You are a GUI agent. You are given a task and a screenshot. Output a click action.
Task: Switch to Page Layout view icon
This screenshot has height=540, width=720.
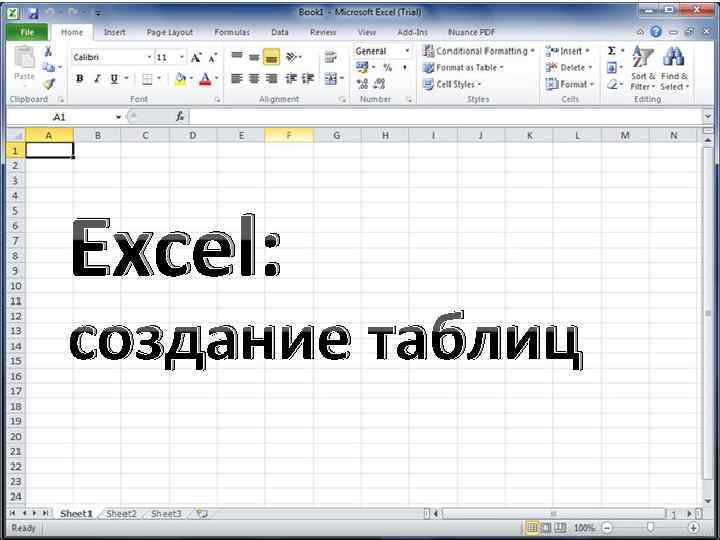546,528
